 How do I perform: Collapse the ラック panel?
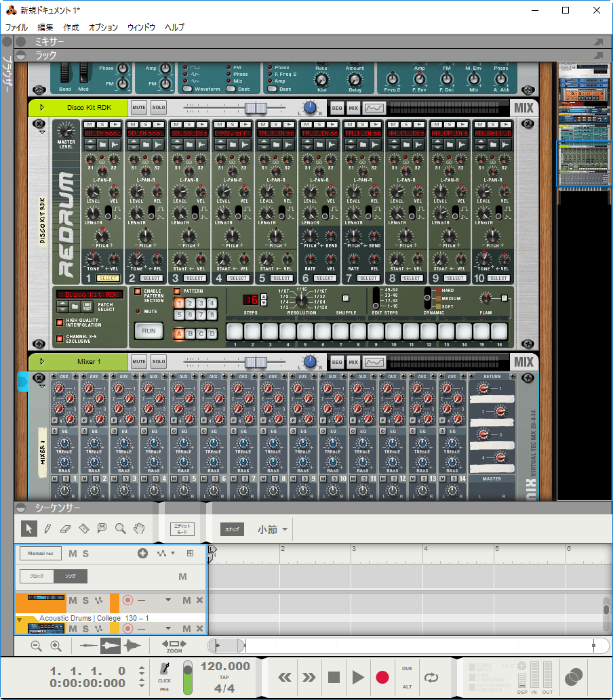pyautogui.click(x=20, y=56)
